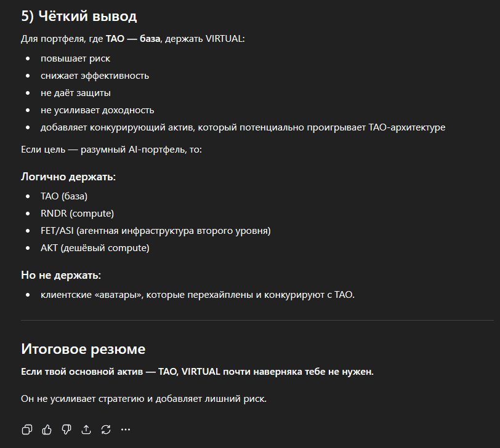This screenshot has width=500, height=448.
Task: Click the "Логично держать:" subheading
Action: tap(68, 177)
